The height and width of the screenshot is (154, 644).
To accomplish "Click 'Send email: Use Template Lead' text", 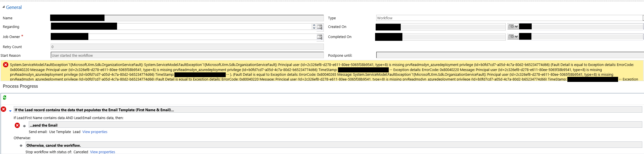I will 55,132.
